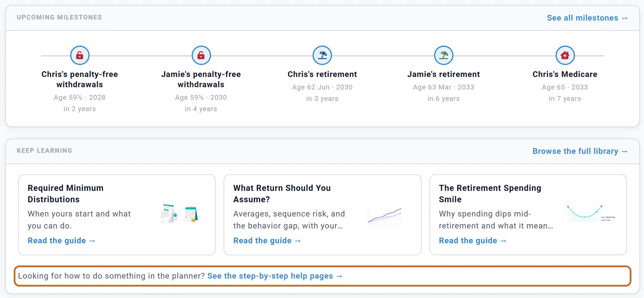Select Jamie's retirement beach umbrella icon

(x=444, y=55)
